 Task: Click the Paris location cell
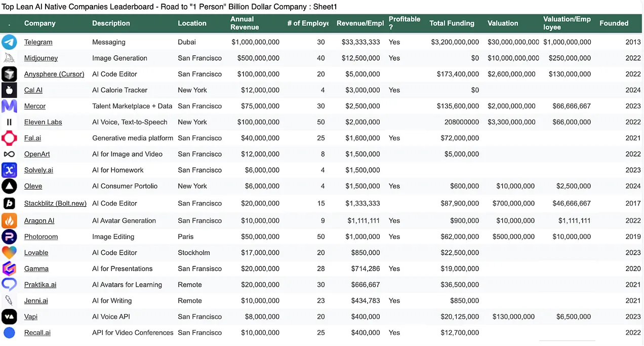pos(186,237)
